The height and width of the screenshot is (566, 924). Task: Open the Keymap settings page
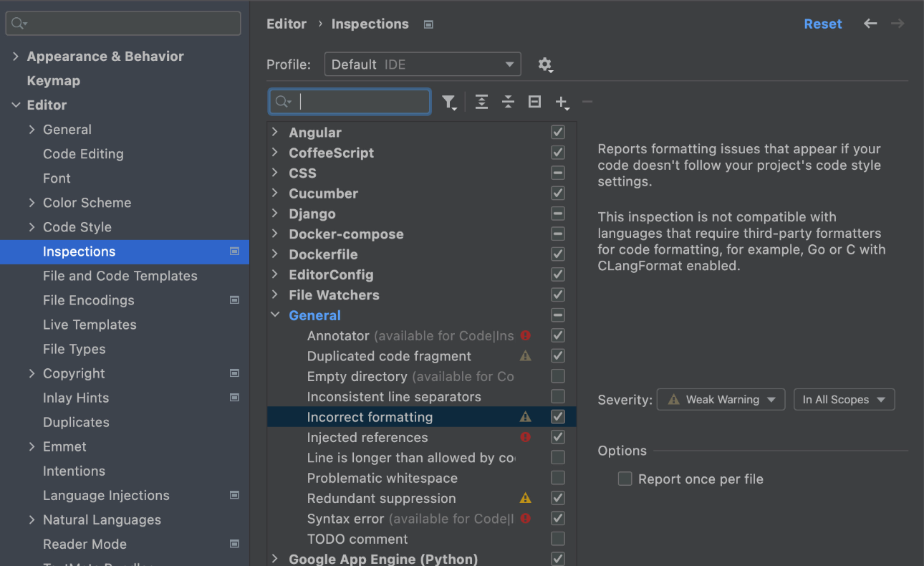pyautogui.click(x=54, y=81)
